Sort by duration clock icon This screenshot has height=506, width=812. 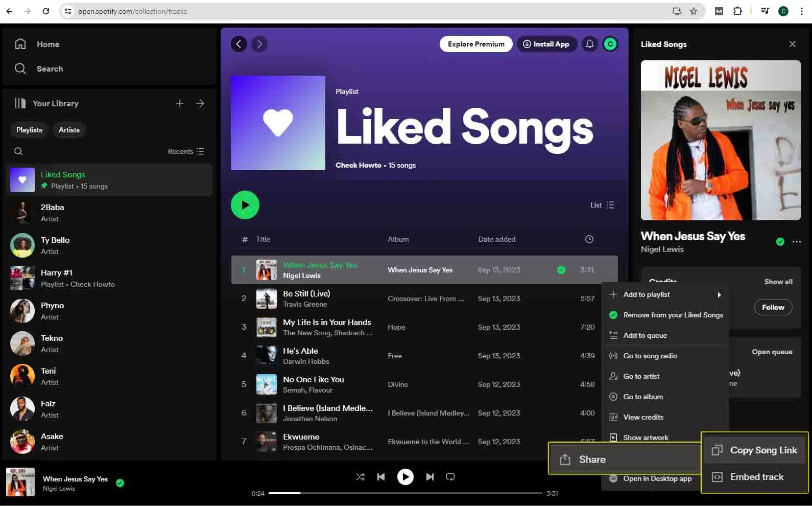589,239
